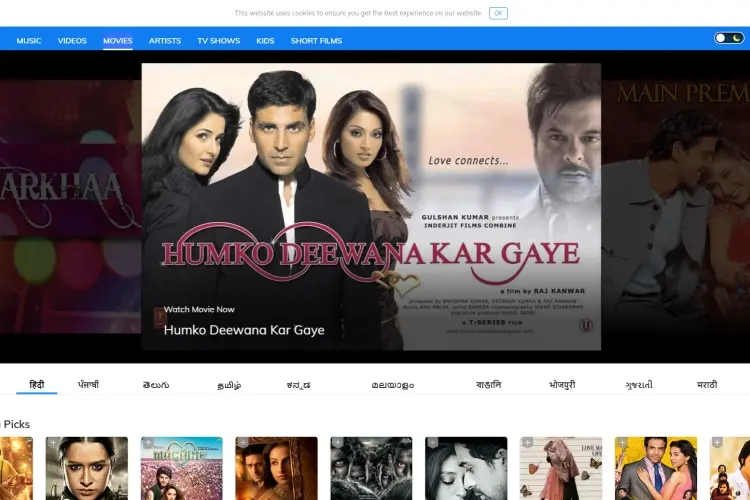This screenshot has height=500, width=750.
Task: Click the cookie notice message text
Action: (x=358, y=13)
